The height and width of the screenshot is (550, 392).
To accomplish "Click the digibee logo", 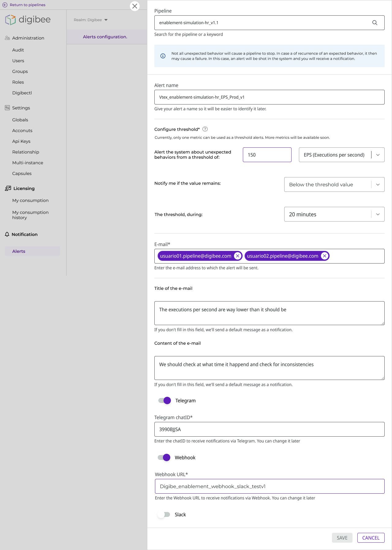I will [x=28, y=20].
